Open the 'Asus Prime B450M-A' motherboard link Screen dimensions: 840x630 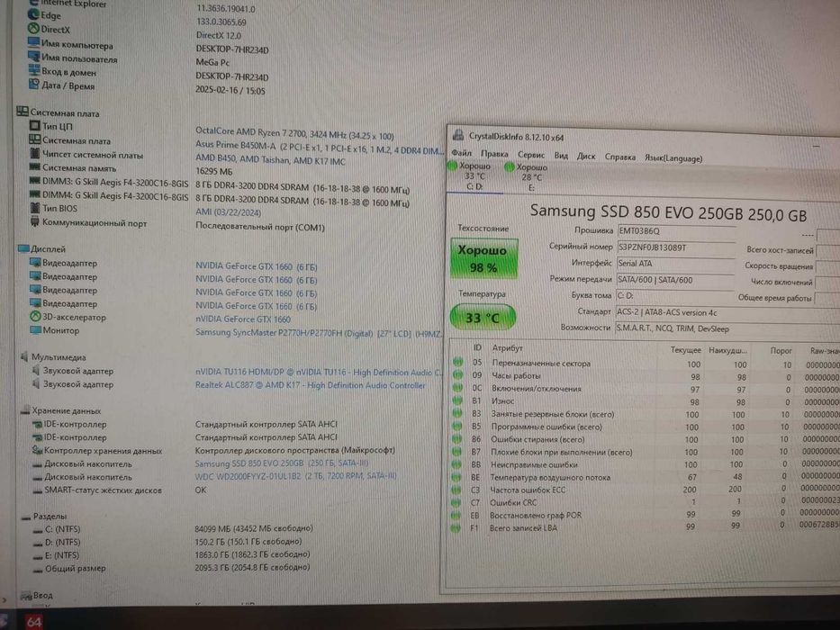pyautogui.click(x=320, y=148)
